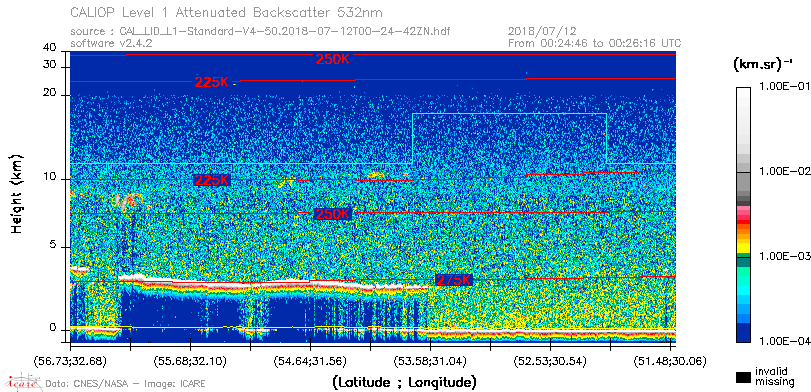Screen dimensions: 811x392
Task: Click the date "2018/07/12"
Action: point(542,32)
